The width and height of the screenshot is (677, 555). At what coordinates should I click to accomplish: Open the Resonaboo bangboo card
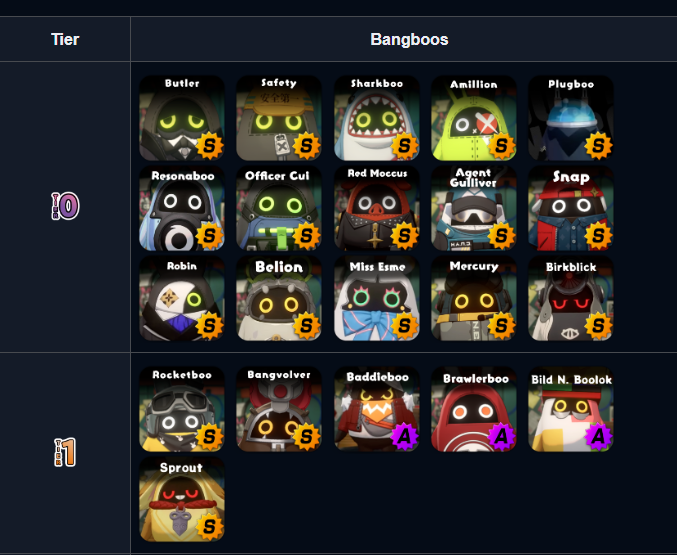pyautogui.click(x=182, y=208)
